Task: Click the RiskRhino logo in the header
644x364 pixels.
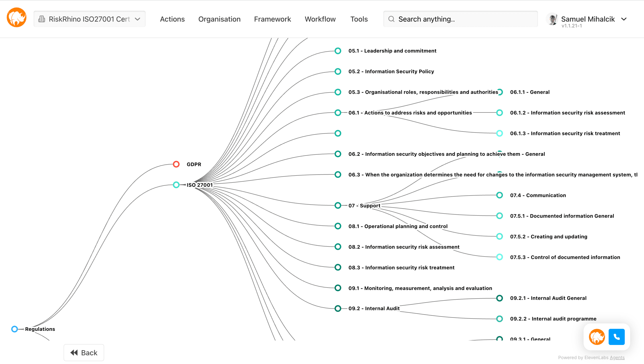Action: 17,17
